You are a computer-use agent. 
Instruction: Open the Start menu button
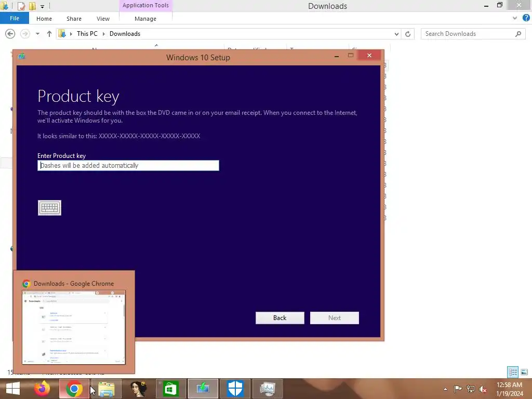click(13, 389)
